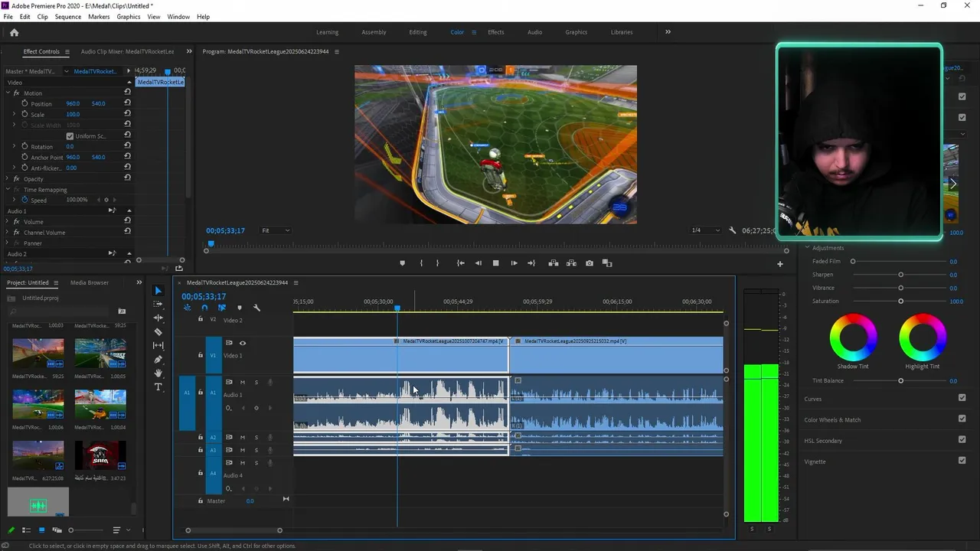Screen dimensions: 980x551
Task: Show more workspaces with double chevron
Action: 668,32
